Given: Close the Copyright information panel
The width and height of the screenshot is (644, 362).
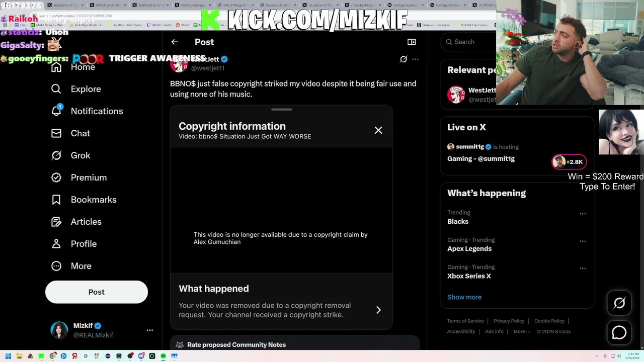Looking at the screenshot, I should pos(378,130).
